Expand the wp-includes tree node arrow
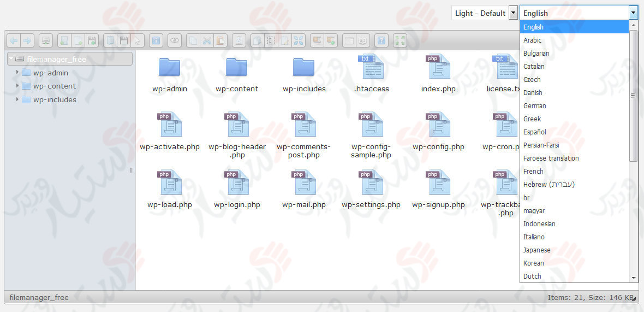This screenshot has height=312, width=644. [17, 99]
